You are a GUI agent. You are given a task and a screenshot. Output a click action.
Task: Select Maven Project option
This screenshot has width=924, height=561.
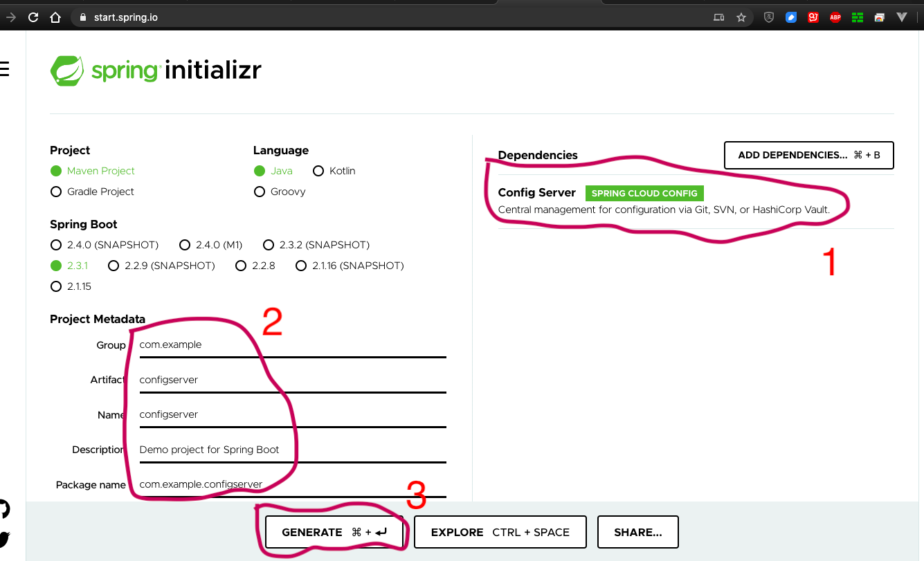pyautogui.click(x=93, y=171)
